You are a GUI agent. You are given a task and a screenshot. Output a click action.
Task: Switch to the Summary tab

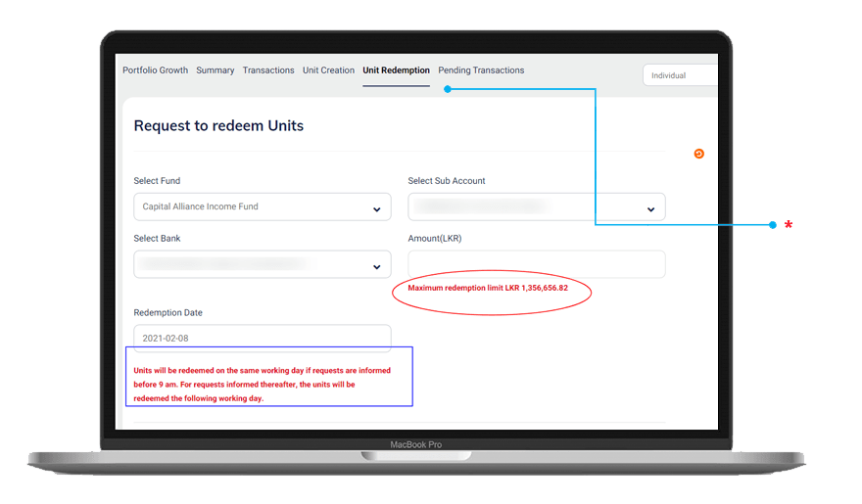point(215,70)
